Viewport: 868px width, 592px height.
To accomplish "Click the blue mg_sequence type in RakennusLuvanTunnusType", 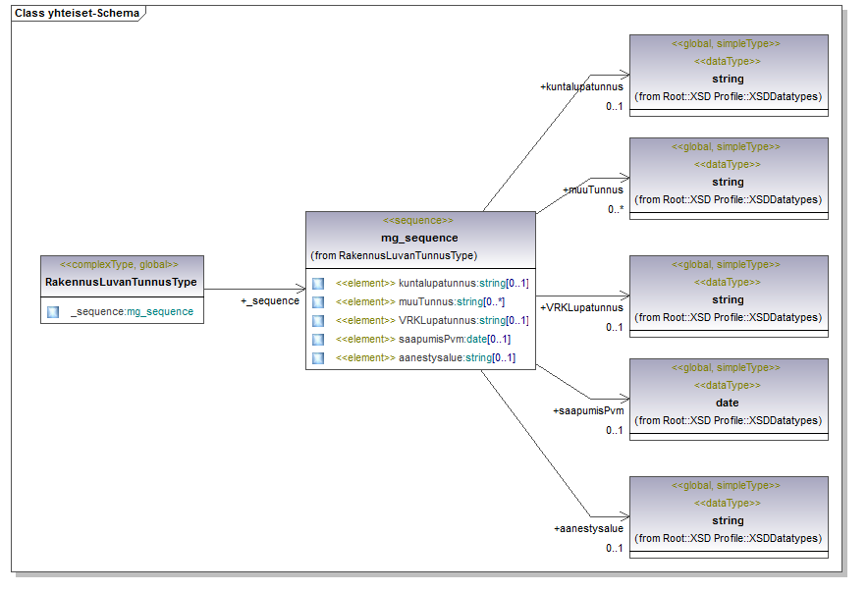I will coord(160,312).
